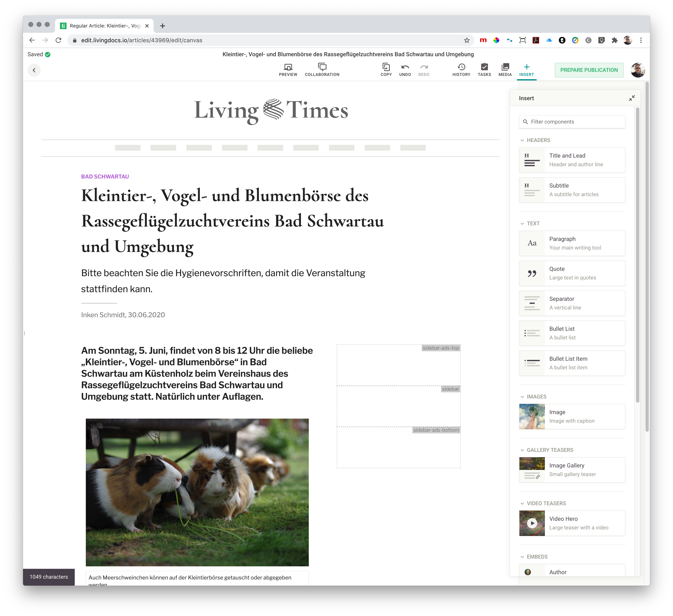This screenshot has height=616, width=673.
Task: Reload the browser page
Action: click(x=59, y=40)
